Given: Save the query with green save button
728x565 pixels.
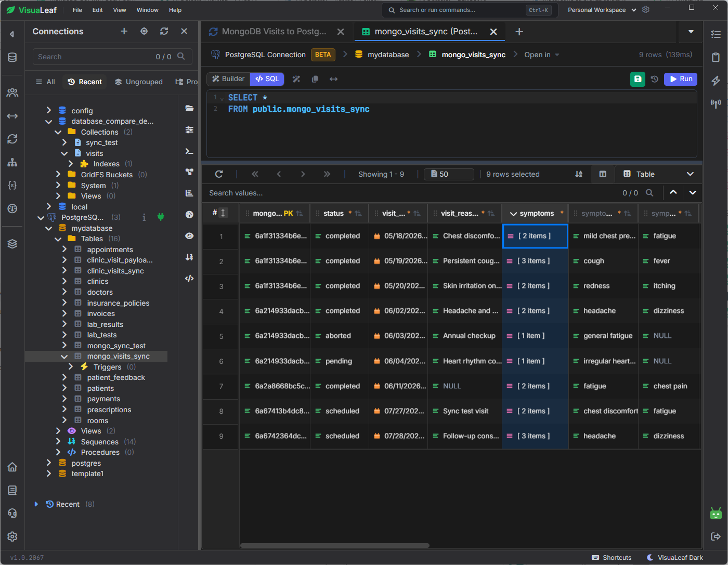Looking at the screenshot, I should 638,79.
